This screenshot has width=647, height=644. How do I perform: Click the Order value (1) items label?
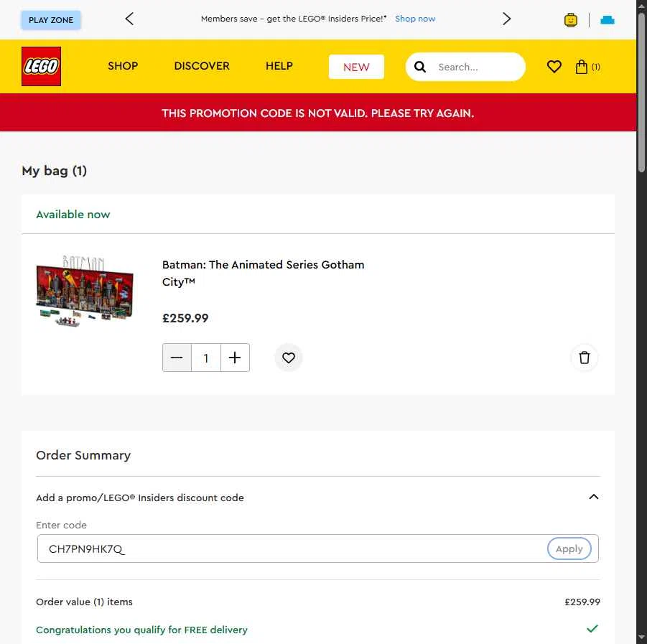(84, 602)
